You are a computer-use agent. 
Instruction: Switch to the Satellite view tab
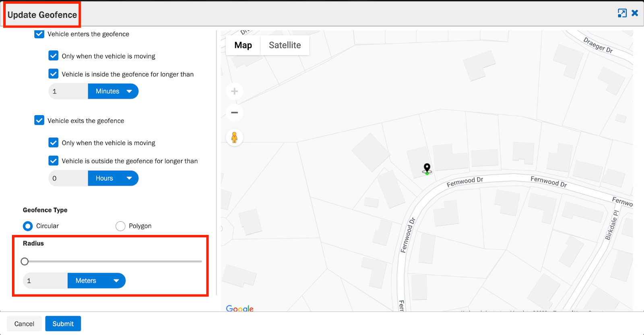(x=285, y=45)
